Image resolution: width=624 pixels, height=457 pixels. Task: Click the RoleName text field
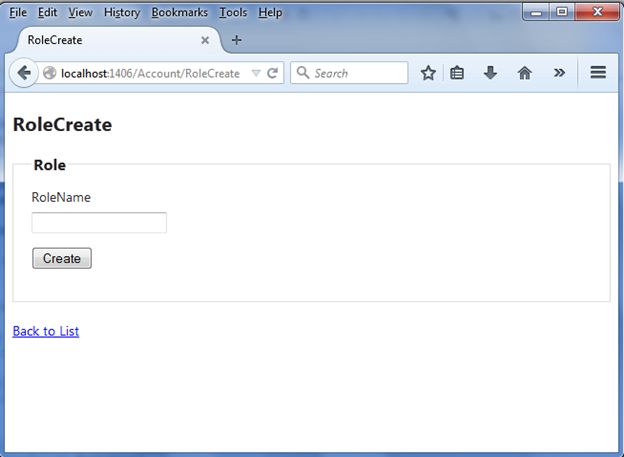pos(99,223)
